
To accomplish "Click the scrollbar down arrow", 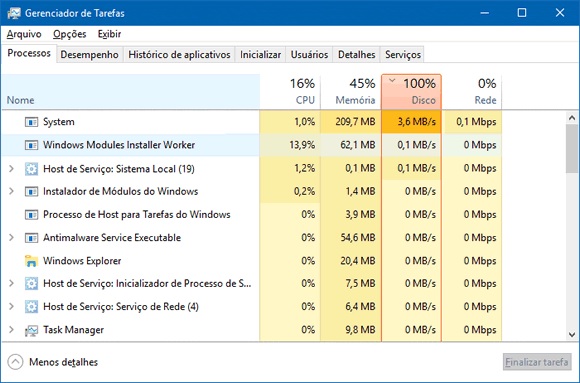I will coord(572,335).
